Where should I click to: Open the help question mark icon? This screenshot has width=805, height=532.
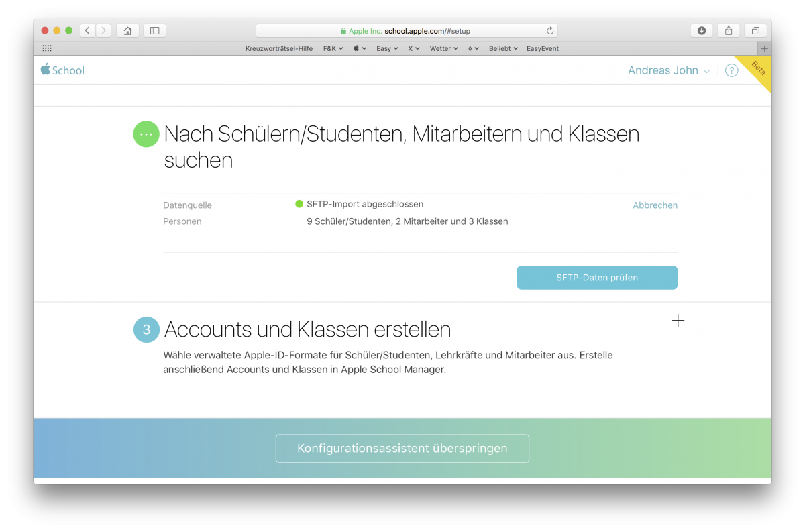(x=732, y=70)
